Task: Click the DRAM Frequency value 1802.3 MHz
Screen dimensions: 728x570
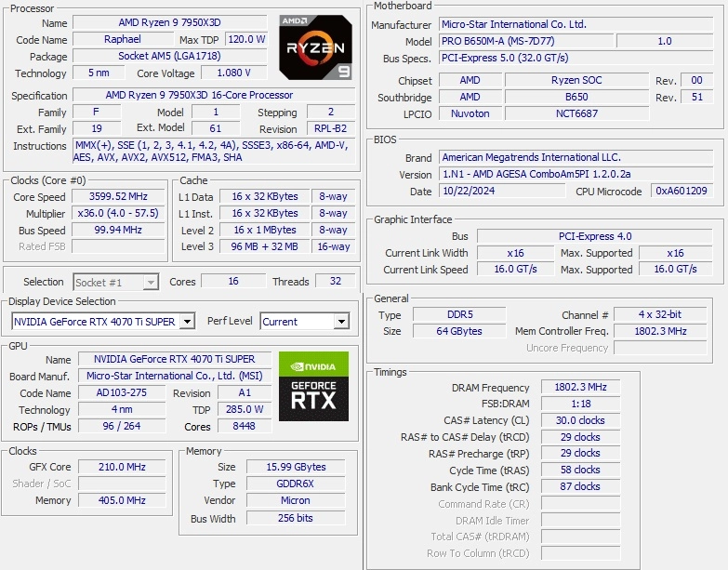Action: [x=580, y=387]
